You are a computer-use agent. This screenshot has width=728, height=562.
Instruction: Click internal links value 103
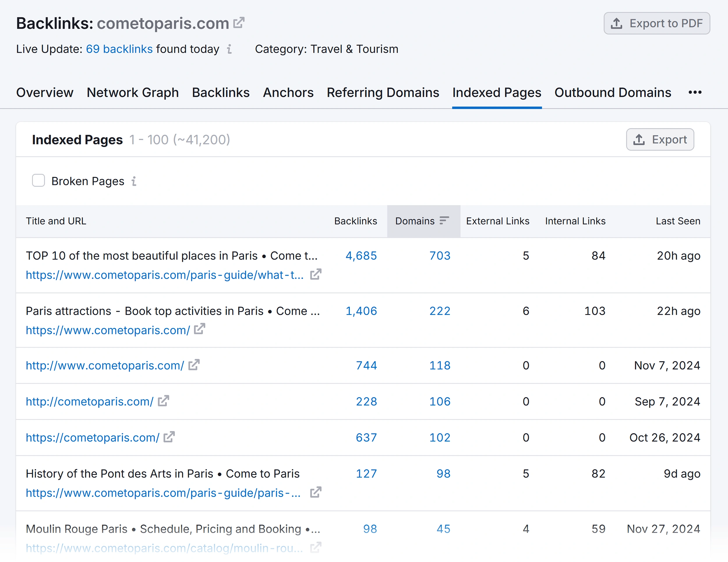point(595,311)
